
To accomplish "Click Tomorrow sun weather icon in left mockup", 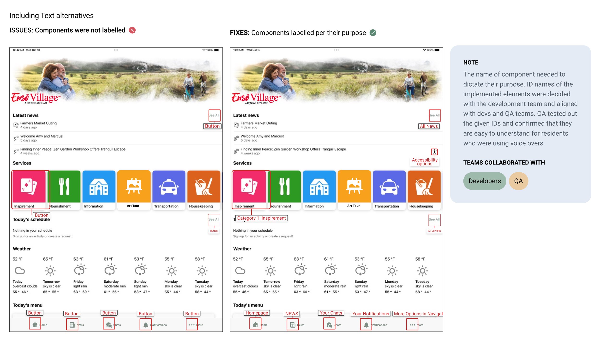I will [50, 271].
